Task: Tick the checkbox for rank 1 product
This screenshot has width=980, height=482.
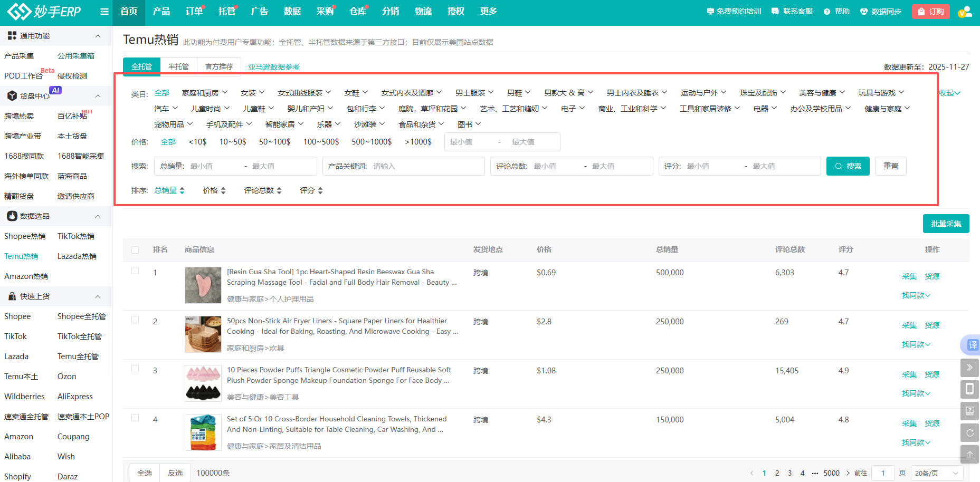Action: coord(135,271)
